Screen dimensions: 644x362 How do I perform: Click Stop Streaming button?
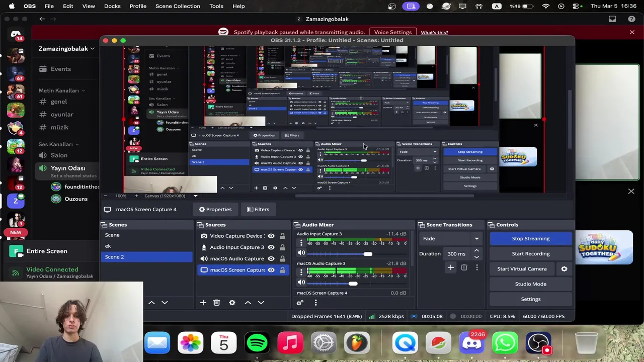(530, 239)
